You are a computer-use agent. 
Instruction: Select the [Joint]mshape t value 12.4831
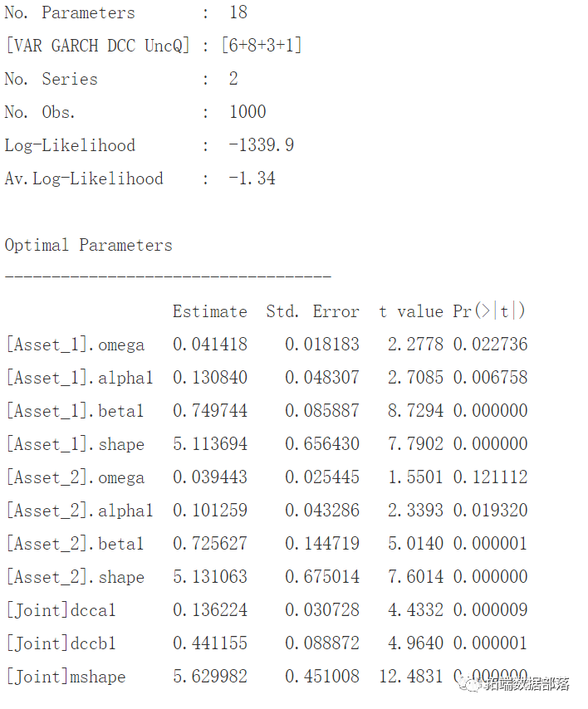(410, 677)
